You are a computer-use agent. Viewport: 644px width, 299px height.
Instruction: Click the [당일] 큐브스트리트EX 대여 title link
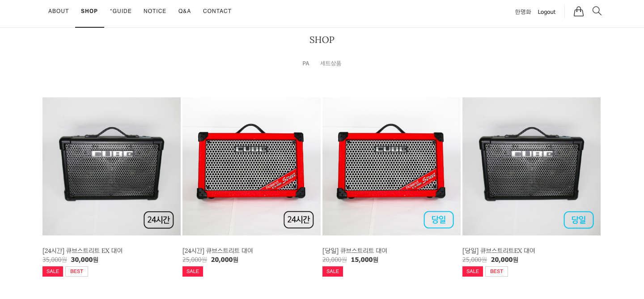499,251
